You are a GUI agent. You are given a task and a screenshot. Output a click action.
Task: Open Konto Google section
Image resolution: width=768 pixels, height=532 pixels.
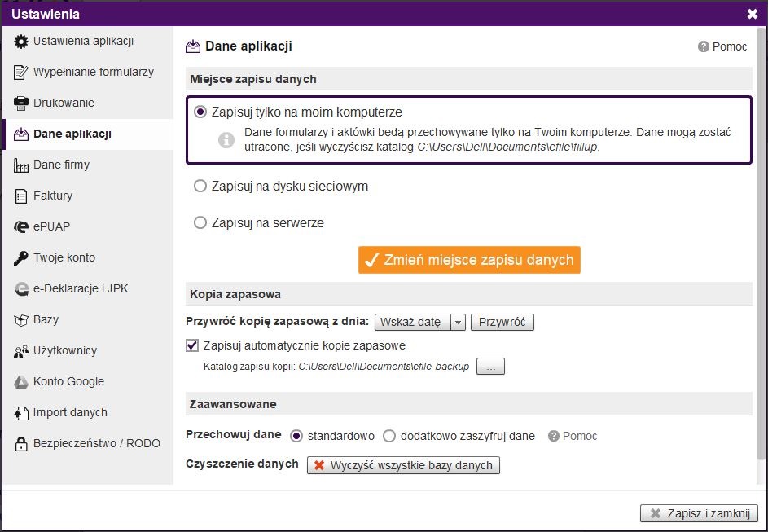pyautogui.click(x=88, y=381)
